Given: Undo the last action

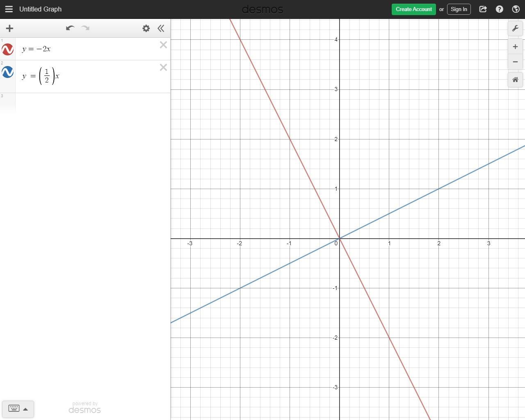Looking at the screenshot, I should pos(70,28).
